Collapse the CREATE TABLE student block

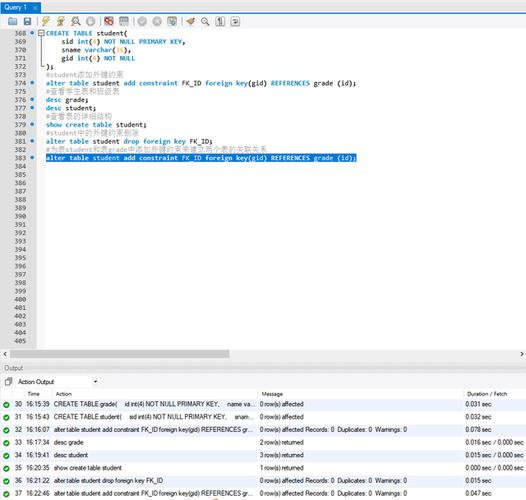point(41,33)
